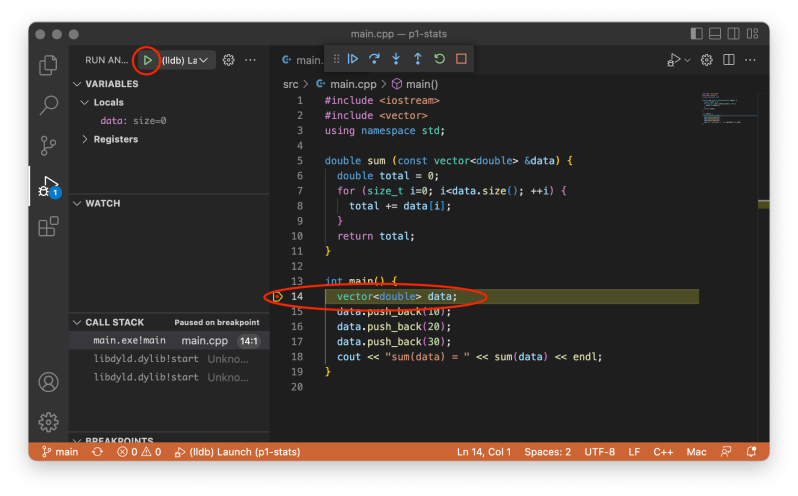Click the editor title gear icon
Image resolution: width=798 pixels, height=496 pixels.
pos(706,60)
